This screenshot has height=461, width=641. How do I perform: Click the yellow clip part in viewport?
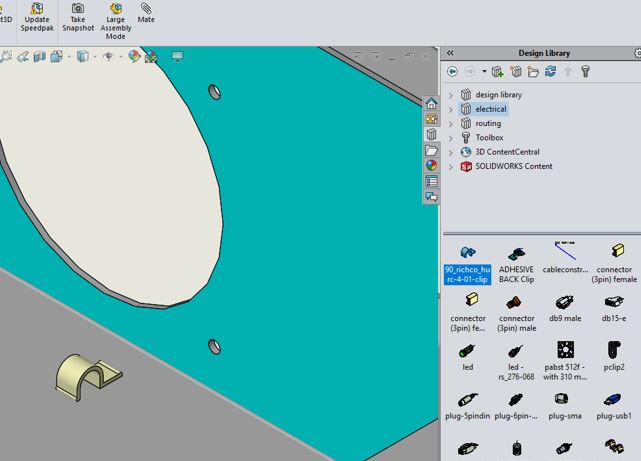click(x=88, y=376)
